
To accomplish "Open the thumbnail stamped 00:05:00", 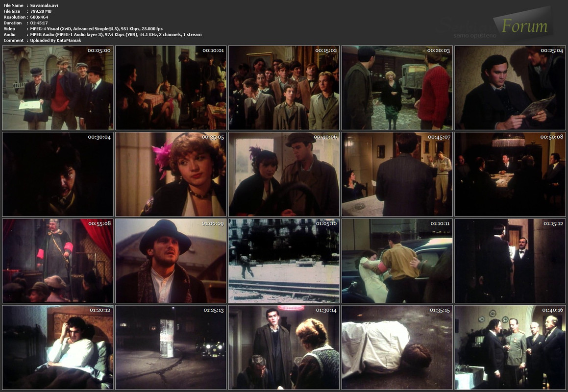I will click(x=58, y=88).
